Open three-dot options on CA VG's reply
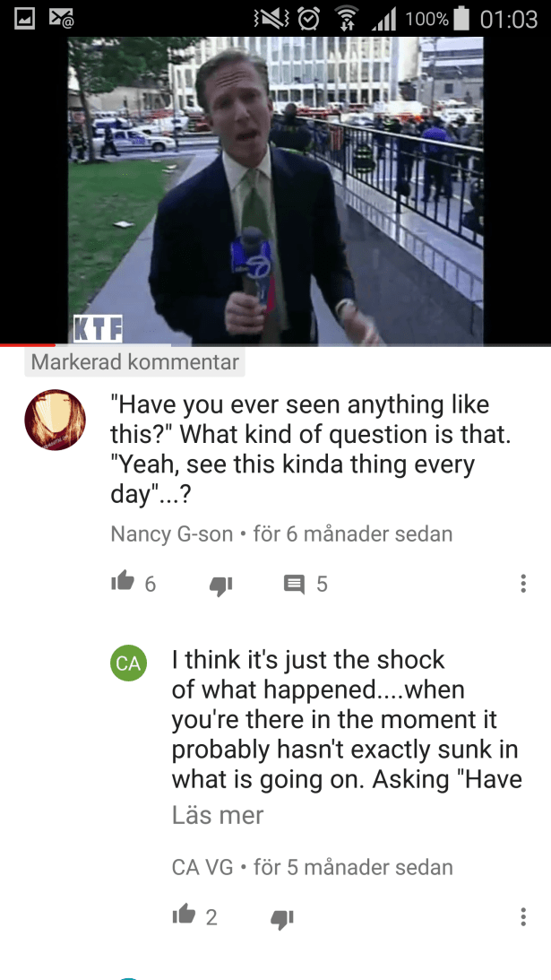The height and width of the screenshot is (980, 551). tap(523, 917)
